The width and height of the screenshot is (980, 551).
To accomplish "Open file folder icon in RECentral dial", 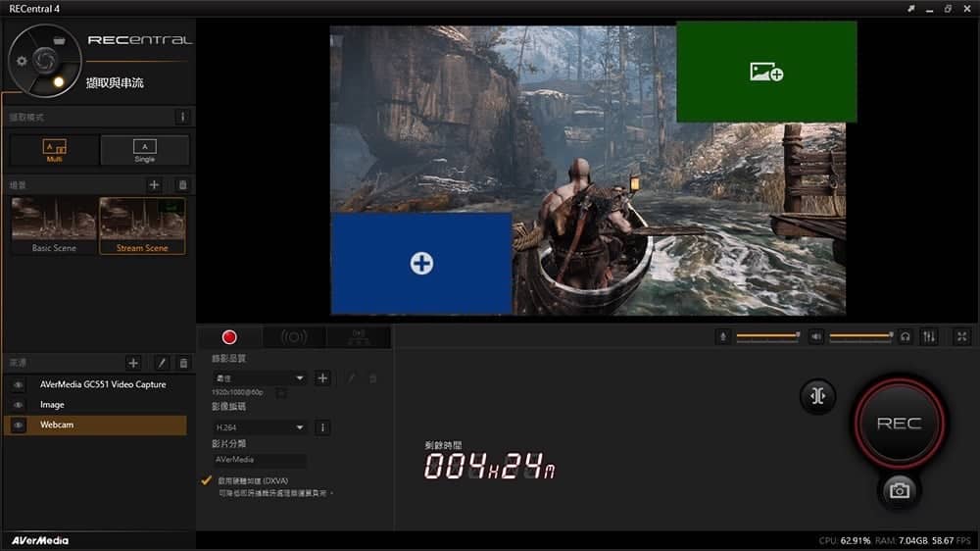I will [x=60, y=40].
